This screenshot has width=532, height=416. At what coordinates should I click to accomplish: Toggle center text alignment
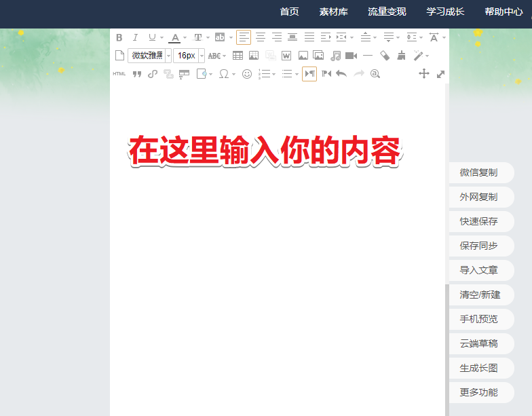point(261,37)
